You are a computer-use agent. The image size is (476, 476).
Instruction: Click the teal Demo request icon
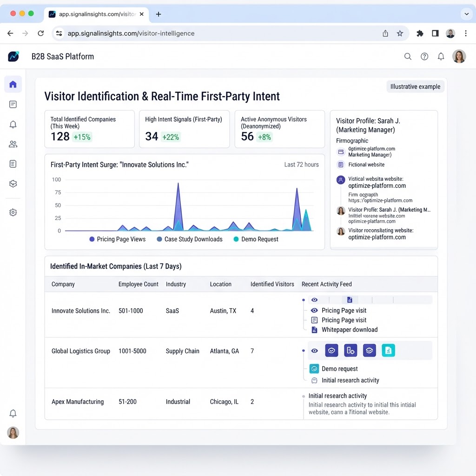coord(314,369)
